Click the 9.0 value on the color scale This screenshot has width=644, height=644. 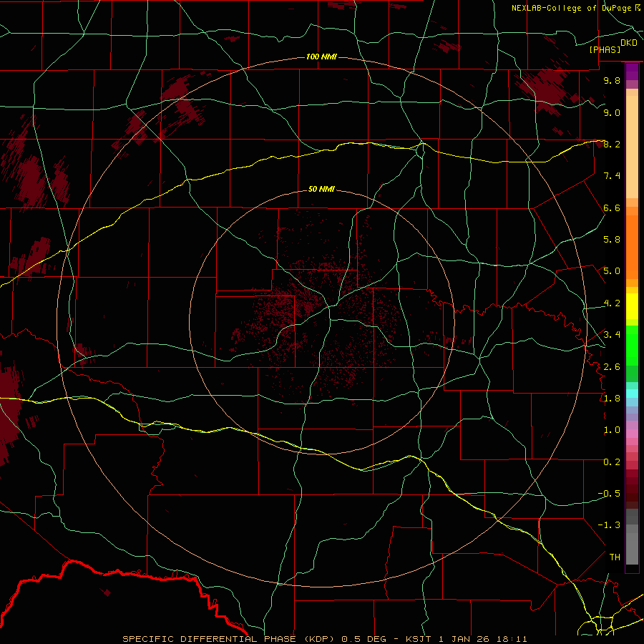[x=612, y=112]
